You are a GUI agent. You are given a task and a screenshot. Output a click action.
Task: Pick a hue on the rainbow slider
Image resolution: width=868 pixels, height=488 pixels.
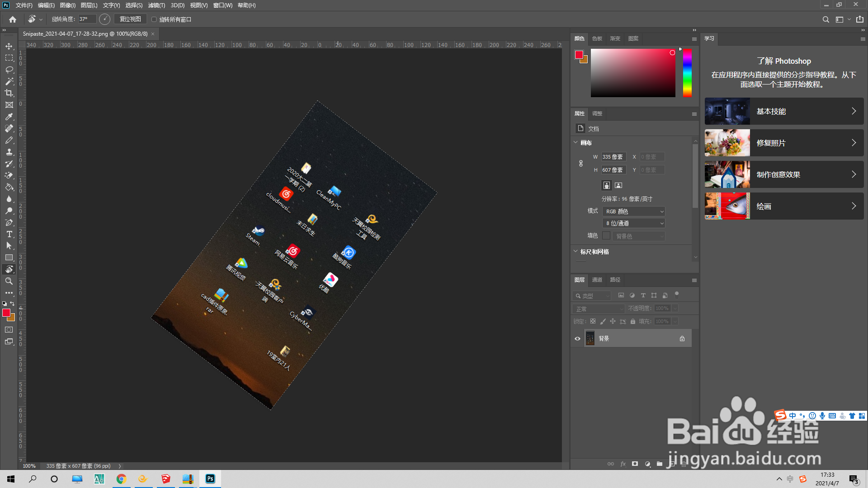point(687,73)
